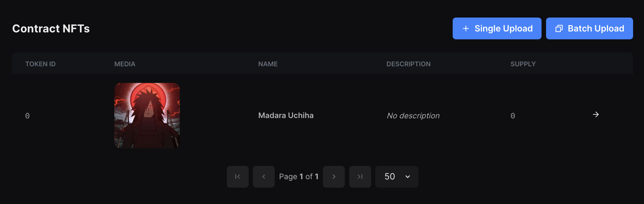Viewport: 644px width, 204px height.
Task: Click the copy icon on Batch Upload button
Action: pyautogui.click(x=559, y=28)
